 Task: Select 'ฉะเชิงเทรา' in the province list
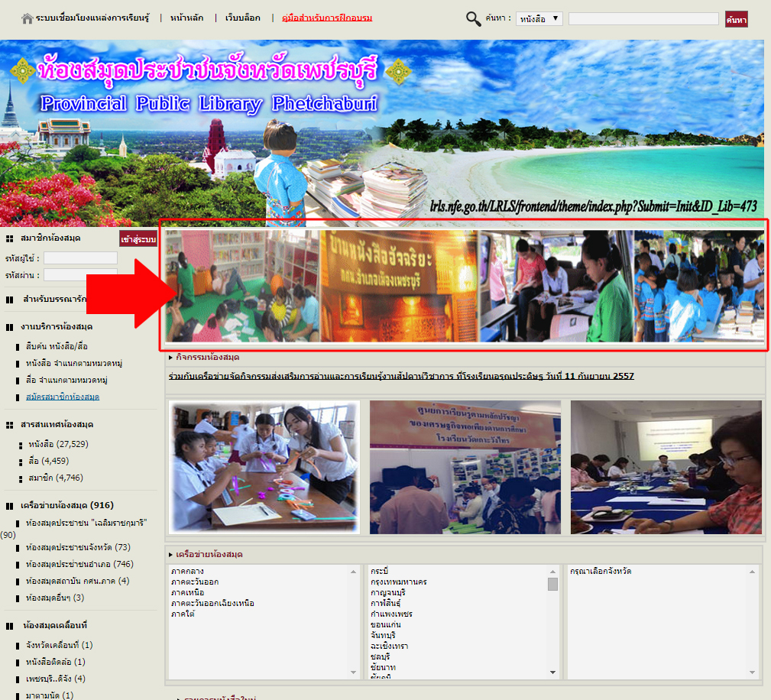tap(390, 647)
